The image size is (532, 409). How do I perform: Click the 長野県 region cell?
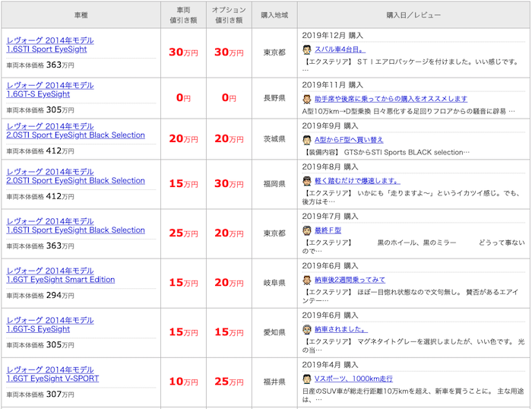click(274, 98)
